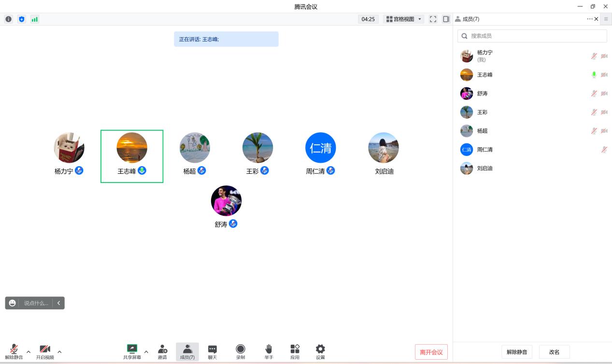This screenshot has width=612, height=364.
Task: Unmute microphone in the bottom toolbar
Action: pos(14,349)
